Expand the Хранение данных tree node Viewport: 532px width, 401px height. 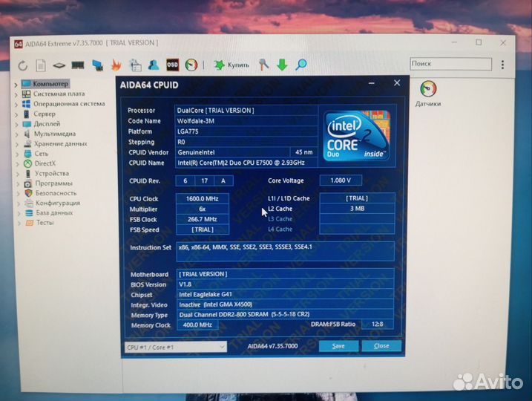coord(16,144)
